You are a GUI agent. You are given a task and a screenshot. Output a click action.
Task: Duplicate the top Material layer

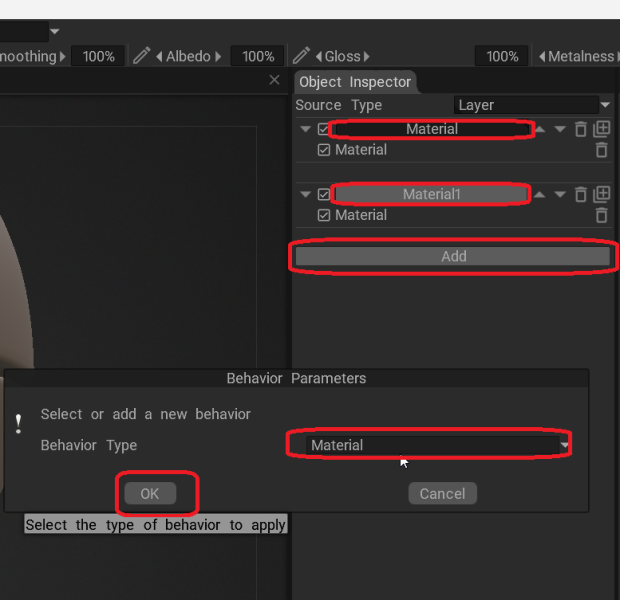(x=602, y=129)
